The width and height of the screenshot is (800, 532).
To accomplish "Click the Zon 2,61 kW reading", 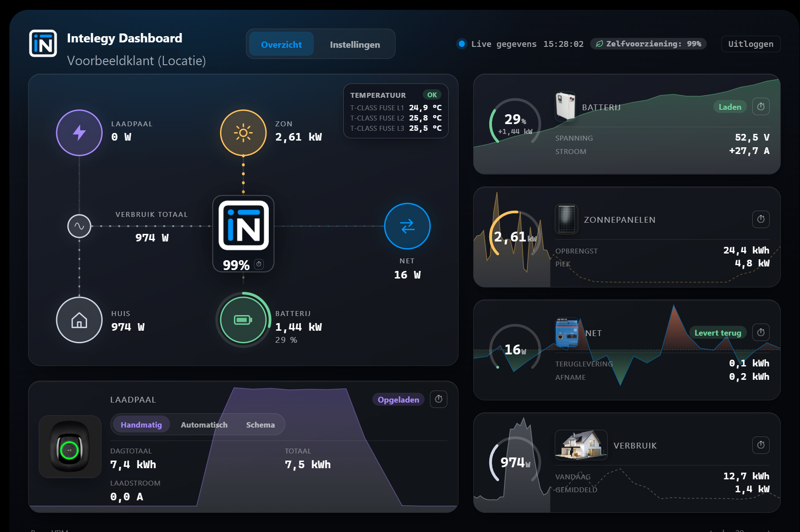I will click(x=298, y=137).
